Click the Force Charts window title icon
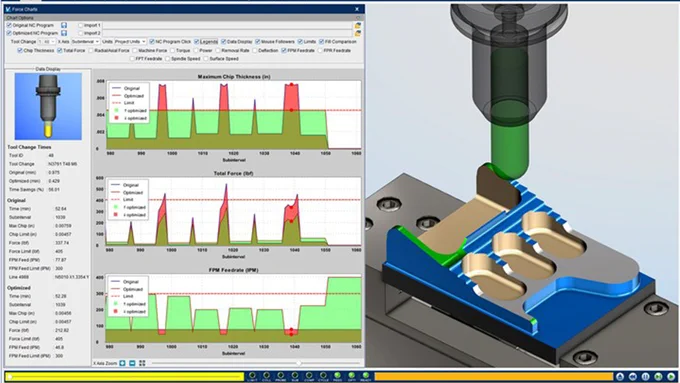The height and width of the screenshot is (383, 680). tap(8, 9)
